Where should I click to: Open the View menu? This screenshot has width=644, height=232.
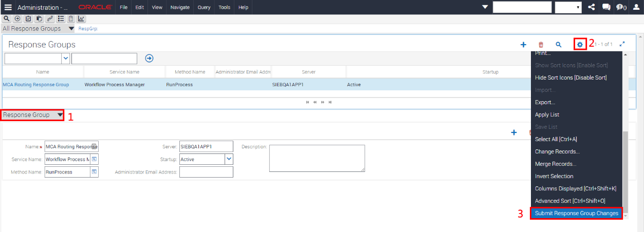157,7
